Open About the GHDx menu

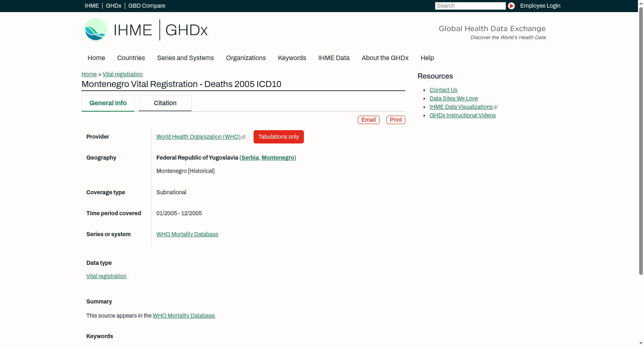385,58
